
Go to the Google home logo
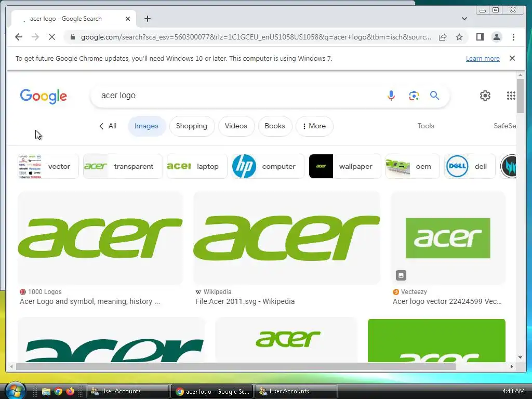click(44, 96)
